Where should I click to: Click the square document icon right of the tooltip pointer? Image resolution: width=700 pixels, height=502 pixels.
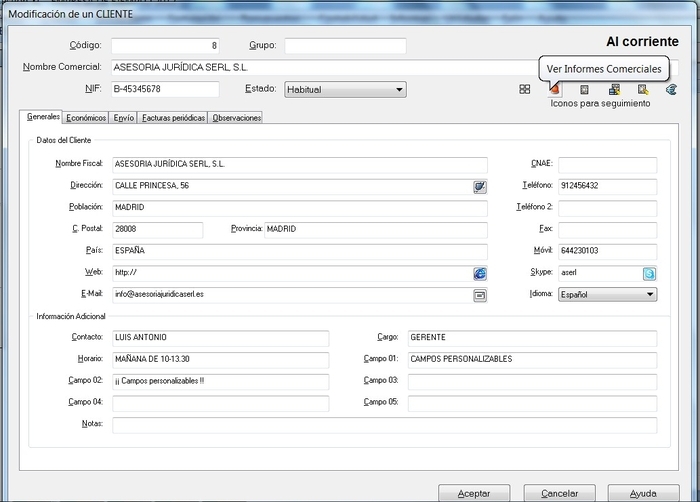[x=584, y=90]
